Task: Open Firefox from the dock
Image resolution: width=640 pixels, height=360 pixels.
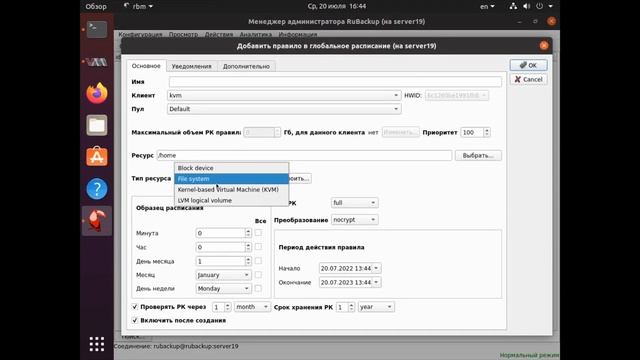Action: (97, 93)
